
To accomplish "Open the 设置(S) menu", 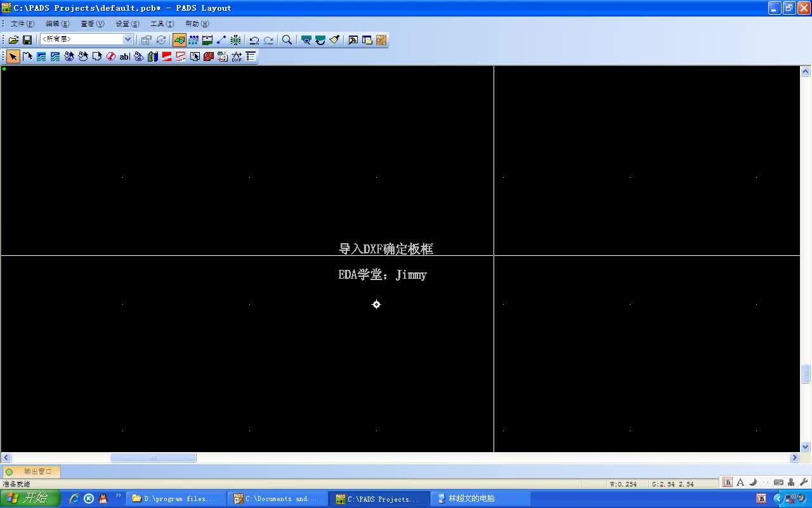I will pyautogui.click(x=128, y=23).
